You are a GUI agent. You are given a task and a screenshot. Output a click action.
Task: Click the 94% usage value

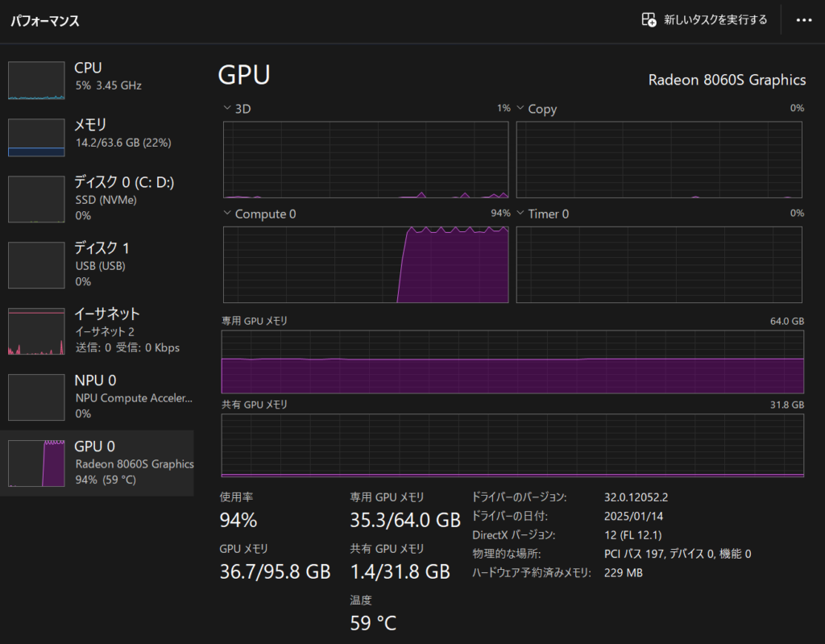(238, 520)
